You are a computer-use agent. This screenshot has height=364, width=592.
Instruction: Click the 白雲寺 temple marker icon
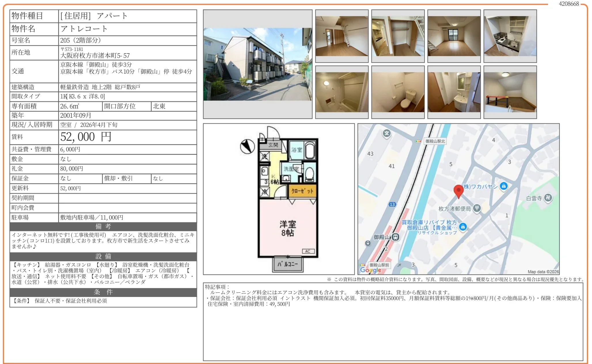click(548, 198)
